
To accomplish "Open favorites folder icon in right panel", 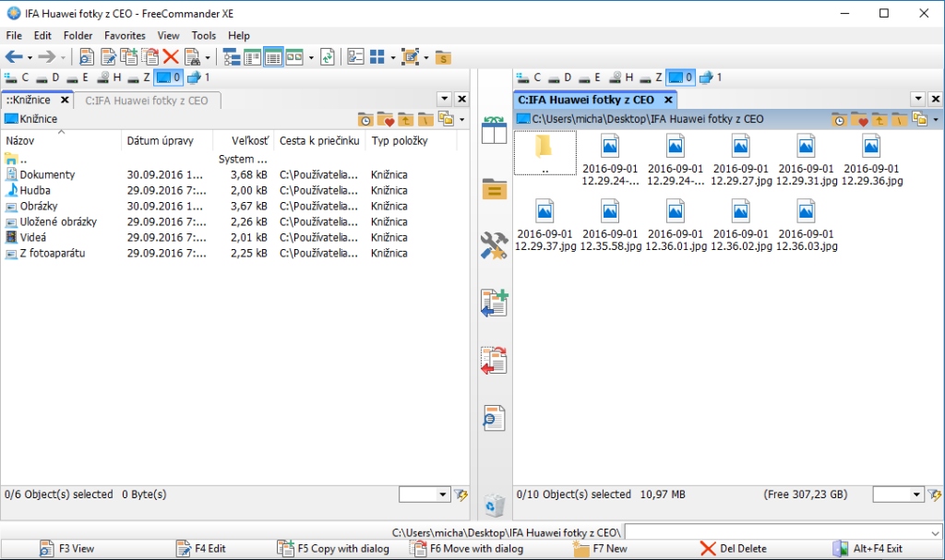I will coord(859,120).
